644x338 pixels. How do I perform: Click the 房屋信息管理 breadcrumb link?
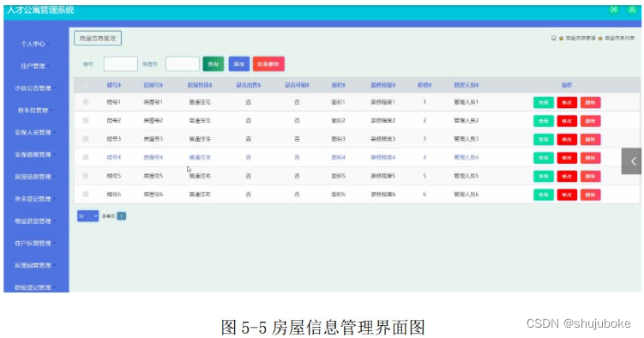(581, 39)
